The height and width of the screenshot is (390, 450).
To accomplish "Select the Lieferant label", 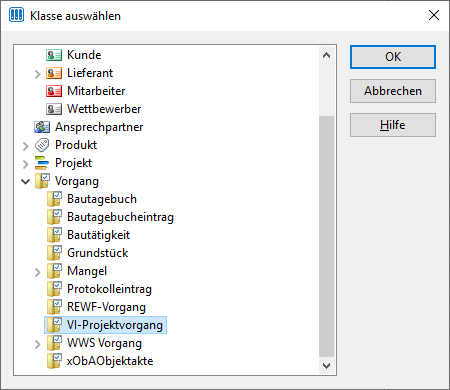I will click(x=90, y=73).
